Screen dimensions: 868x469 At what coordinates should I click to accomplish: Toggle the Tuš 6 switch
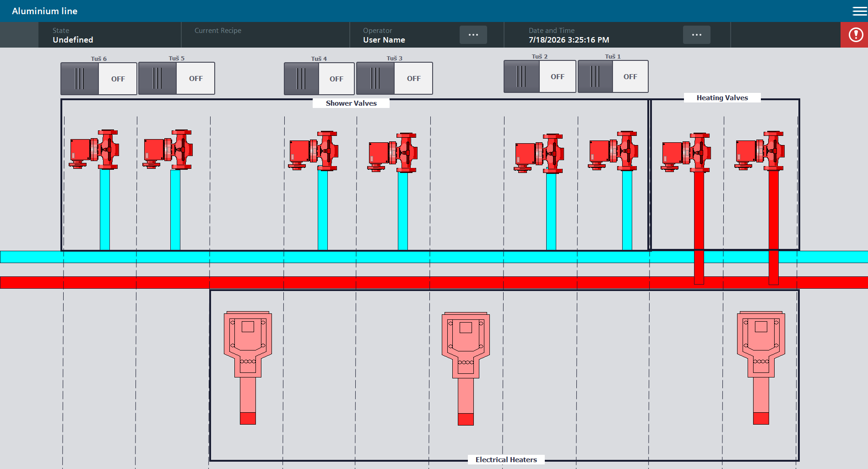(99, 79)
